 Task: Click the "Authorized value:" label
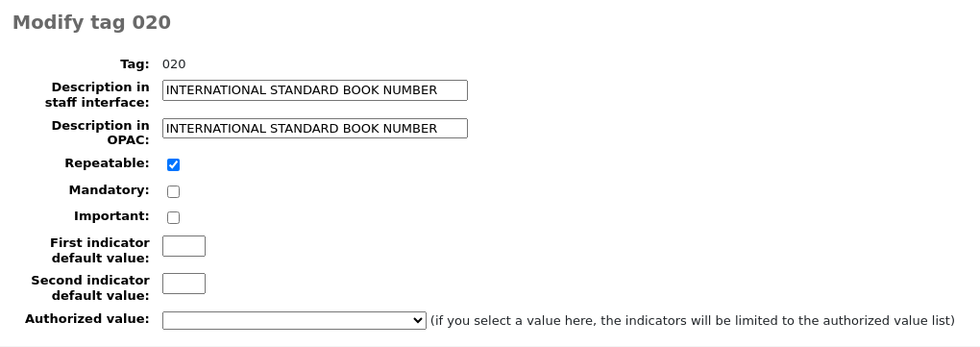click(x=86, y=319)
